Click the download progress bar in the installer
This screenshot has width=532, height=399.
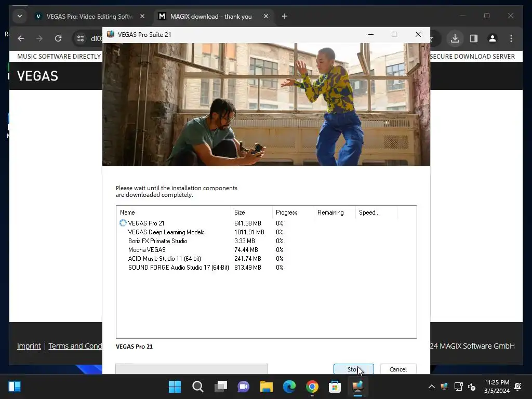click(x=192, y=369)
